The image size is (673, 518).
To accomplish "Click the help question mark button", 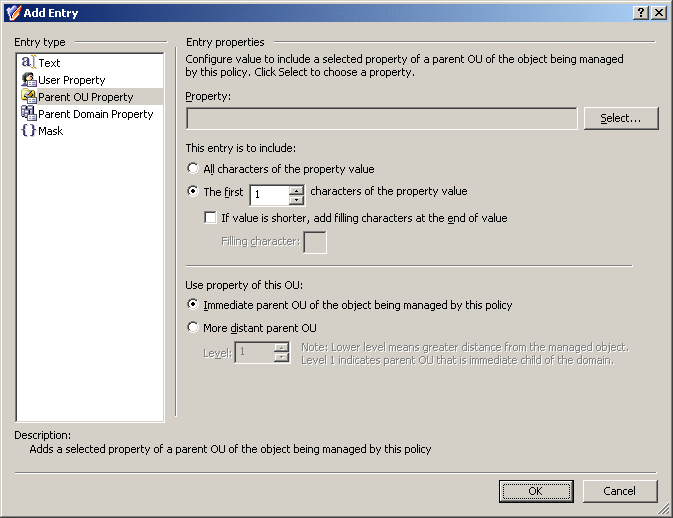I will coord(640,12).
